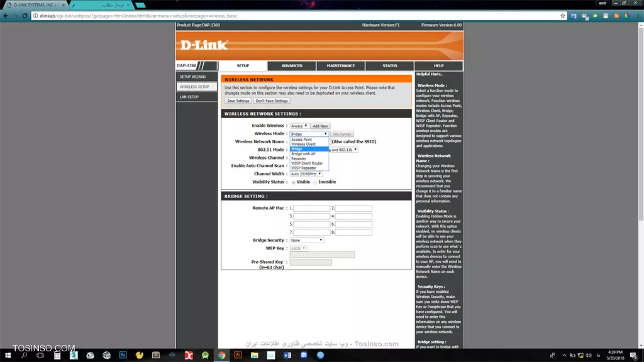Screen dimensions: 644x362
Task: Click the rainbow color wheel extension icon
Action: coord(627,16)
